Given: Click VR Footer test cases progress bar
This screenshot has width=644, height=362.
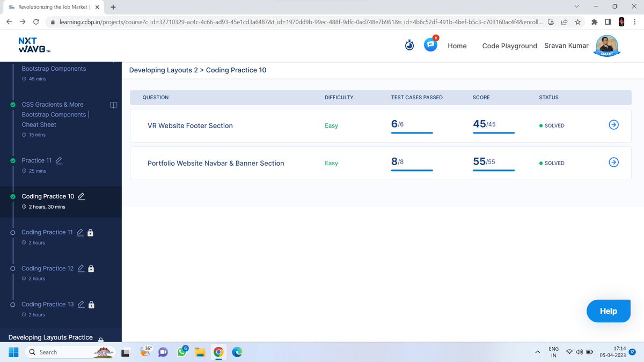Looking at the screenshot, I should click(412, 132).
